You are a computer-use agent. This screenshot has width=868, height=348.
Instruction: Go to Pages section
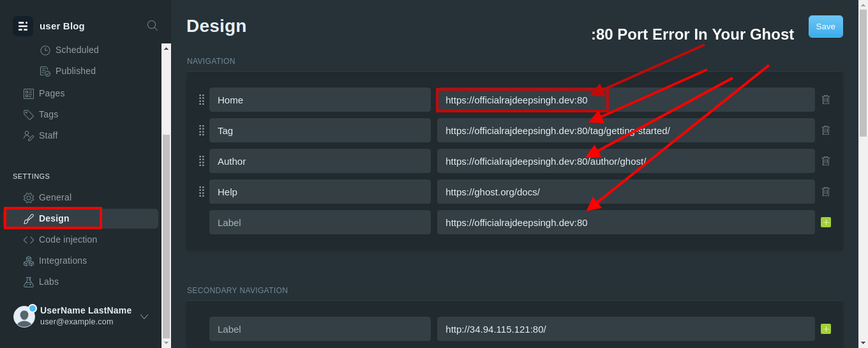click(x=52, y=93)
